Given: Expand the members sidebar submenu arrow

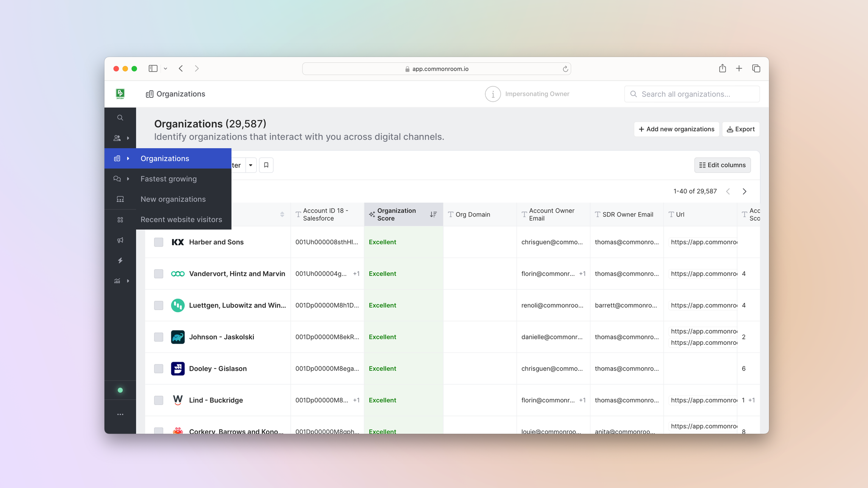Looking at the screenshot, I should pyautogui.click(x=128, y=138).
